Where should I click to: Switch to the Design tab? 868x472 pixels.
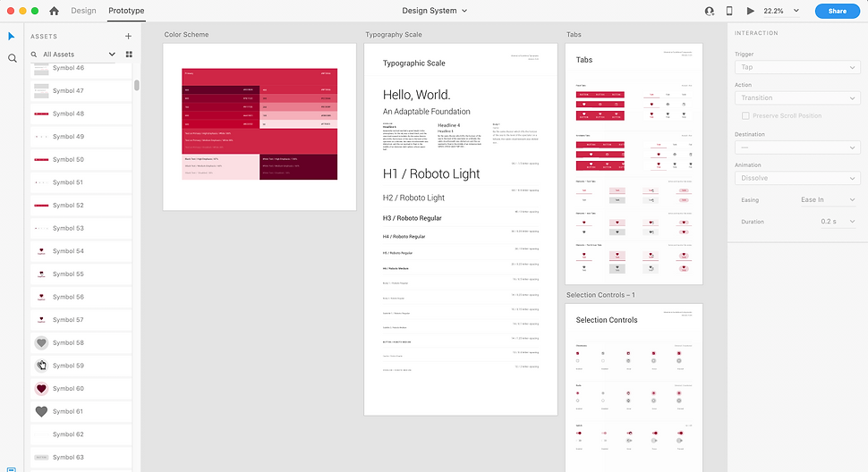pos(83,11)
